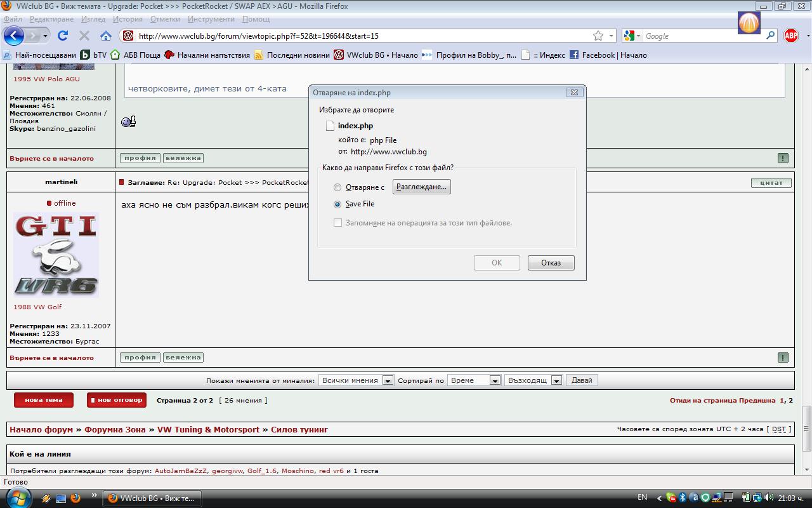Click the URL address bar field
This screenshot has height=508, width=812.
coord(362,36)
